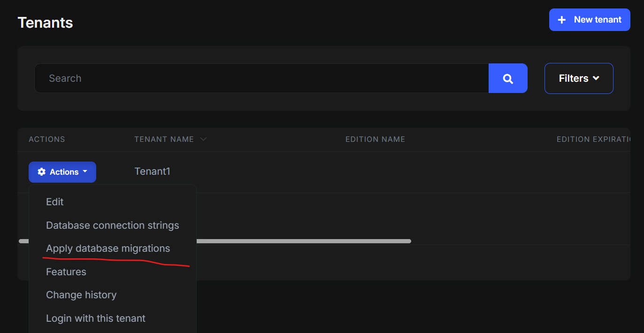Click the plus icon for new tenant
The image size is (644, 333).
tap(561, 20)
